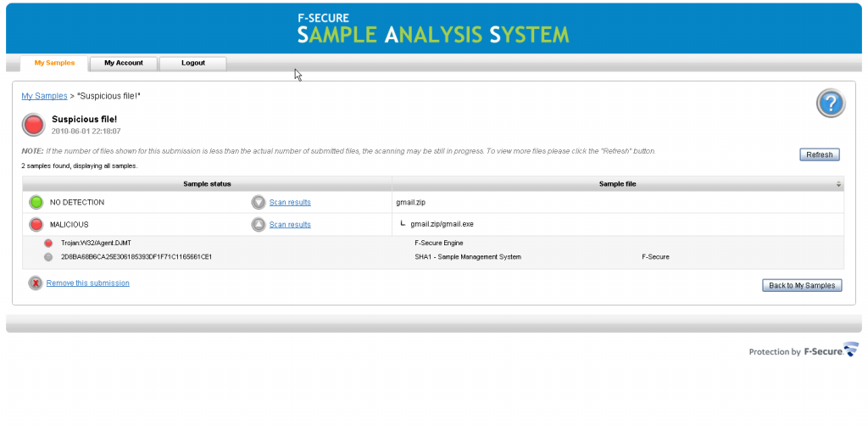Click the Sample status column header
The width and height of the screenshot is (868, 426).
tap(207, 184)
